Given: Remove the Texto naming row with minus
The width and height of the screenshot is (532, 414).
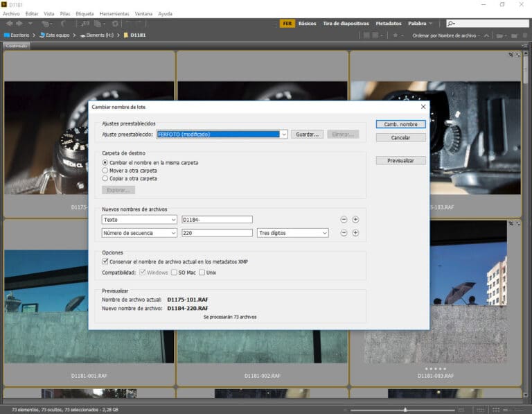Looking at the screenshot, I should click(x=344, y=219).
